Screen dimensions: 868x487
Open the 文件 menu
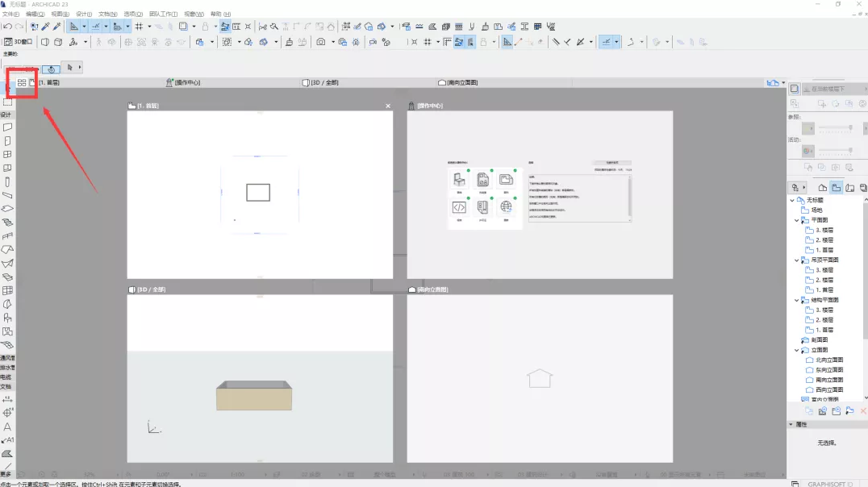(11, 14)
